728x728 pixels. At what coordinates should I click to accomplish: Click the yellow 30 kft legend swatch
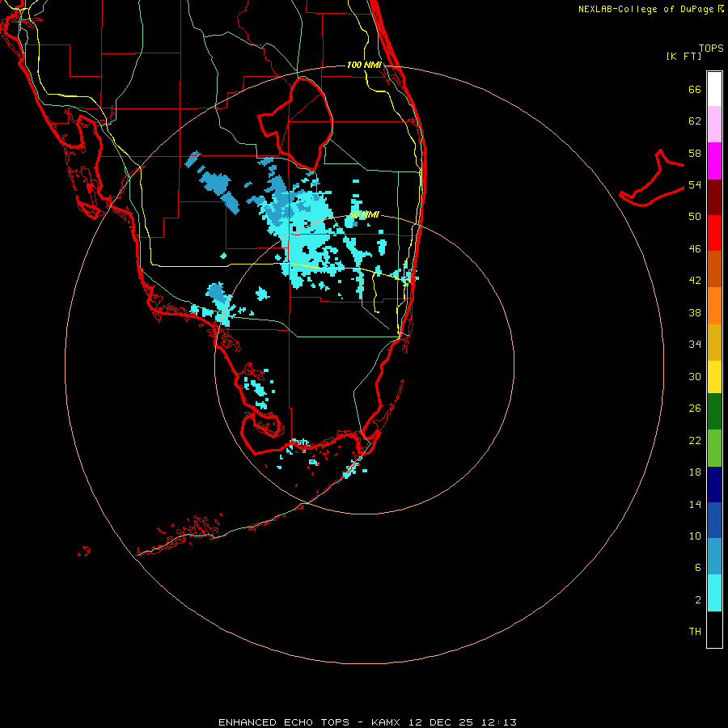[714, 377]
